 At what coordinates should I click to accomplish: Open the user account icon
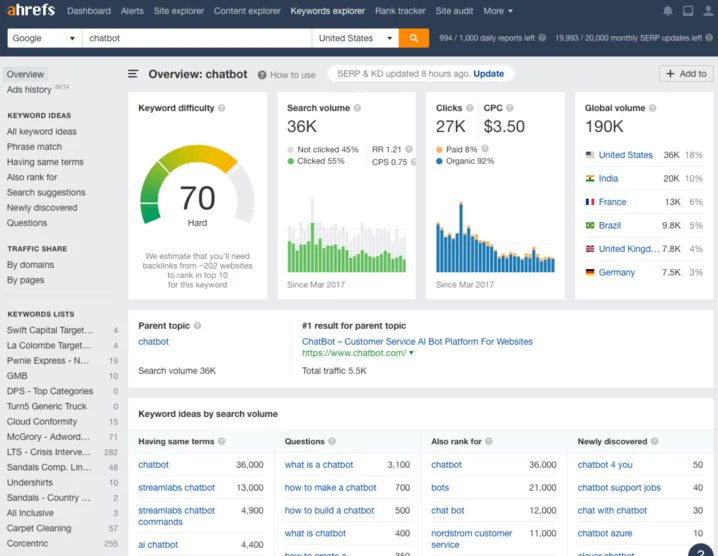pos(708,11)
